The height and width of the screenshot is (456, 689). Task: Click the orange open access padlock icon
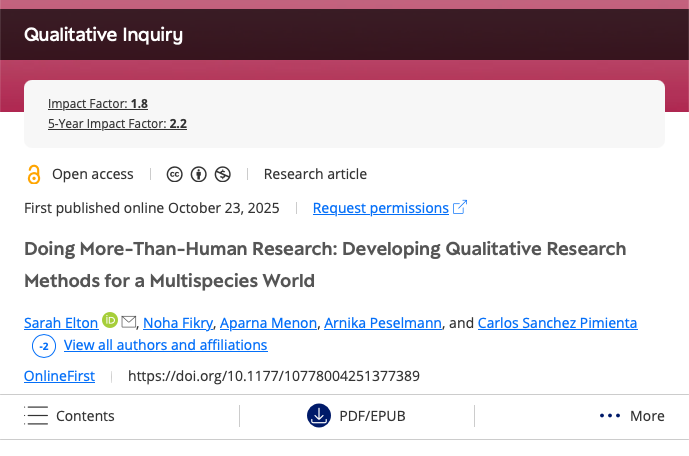34,174
